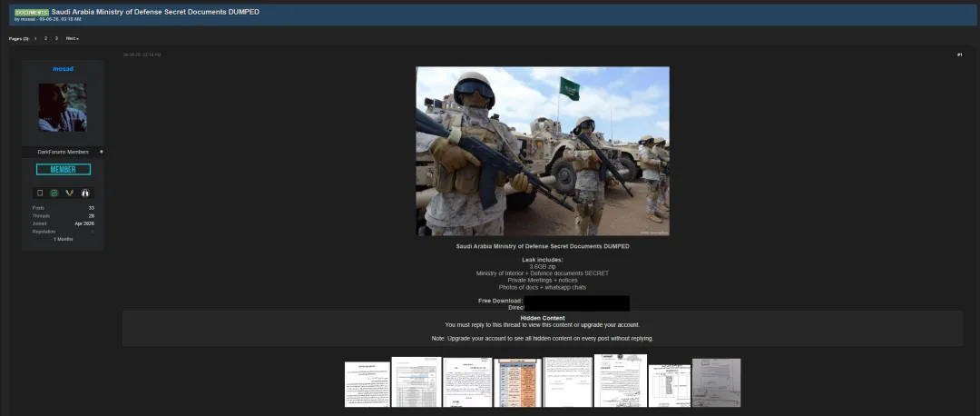Viewport: 980px width, 416px height.
Task: Go to page 3 of the thread
Action: 56,39
